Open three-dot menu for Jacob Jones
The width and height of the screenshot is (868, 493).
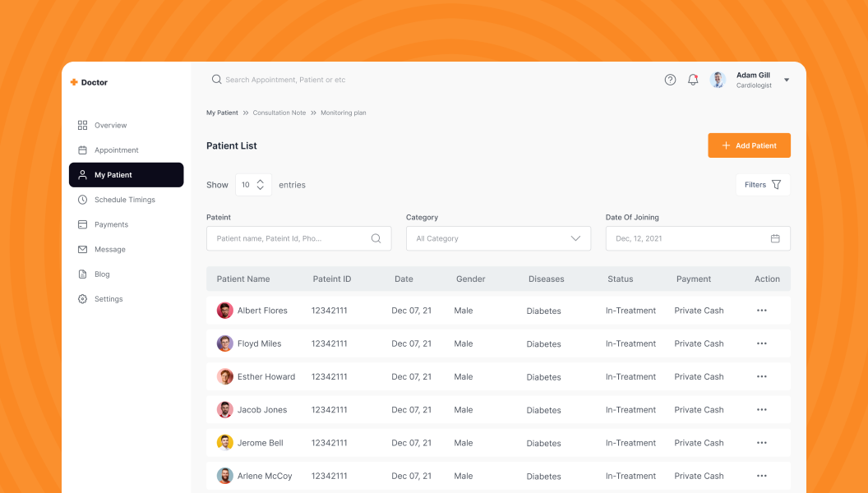tap(761, 409)
